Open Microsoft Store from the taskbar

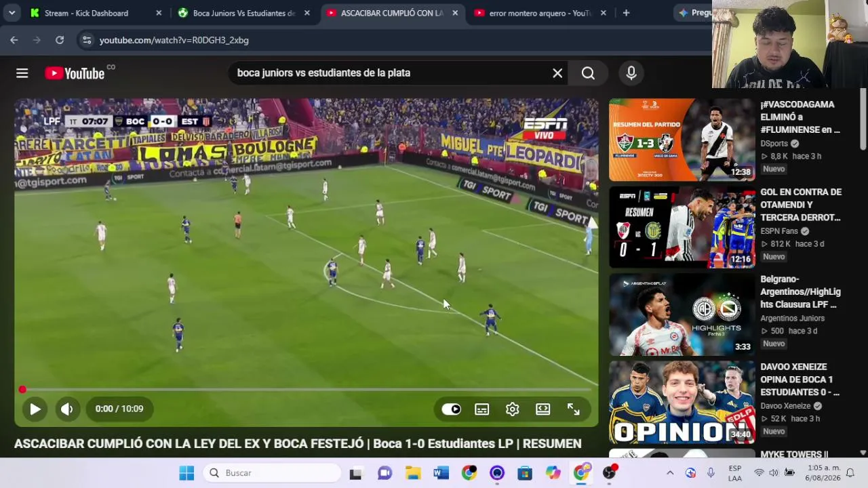(x=525, y=473)
